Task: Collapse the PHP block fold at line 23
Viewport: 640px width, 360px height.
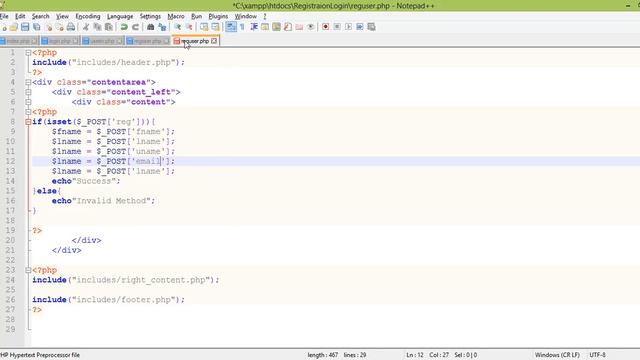Action: [28, 270]
